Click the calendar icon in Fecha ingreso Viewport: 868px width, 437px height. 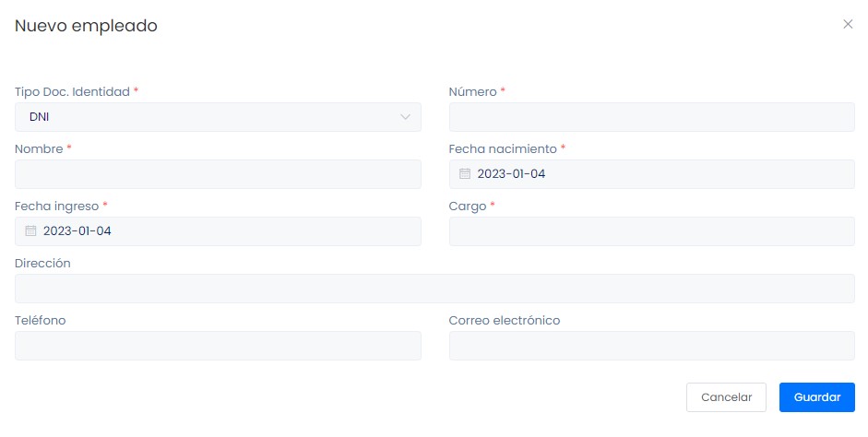coord(30,230)
